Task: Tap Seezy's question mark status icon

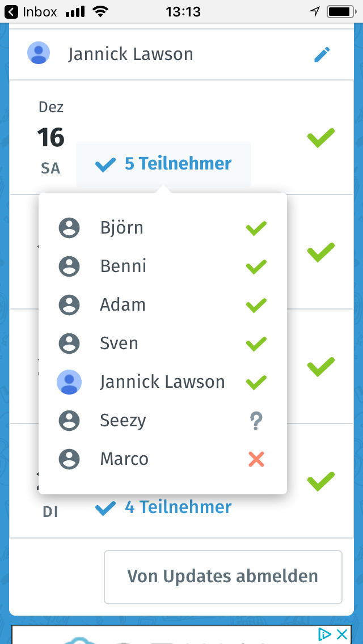Action: (256, 421)
